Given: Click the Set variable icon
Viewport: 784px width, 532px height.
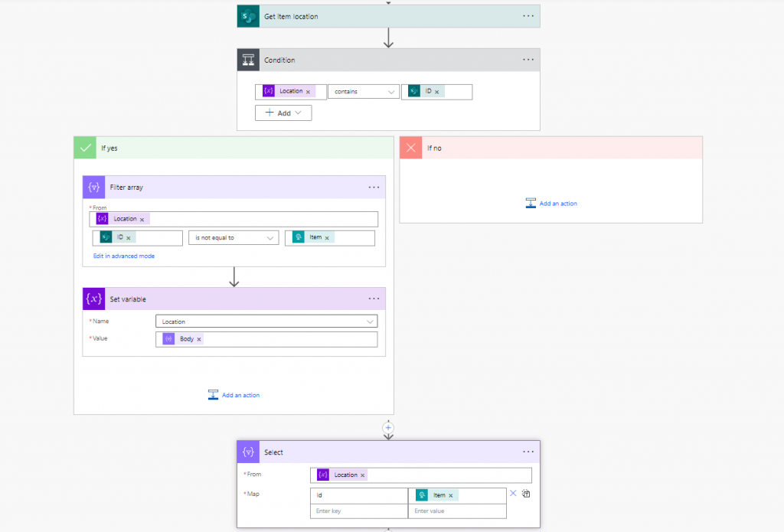Looking at the screenshot, I should 94,299.
